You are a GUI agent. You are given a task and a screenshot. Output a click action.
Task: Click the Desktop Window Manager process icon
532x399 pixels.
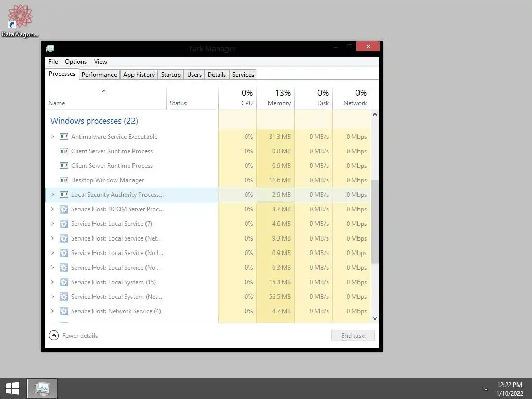64,180
